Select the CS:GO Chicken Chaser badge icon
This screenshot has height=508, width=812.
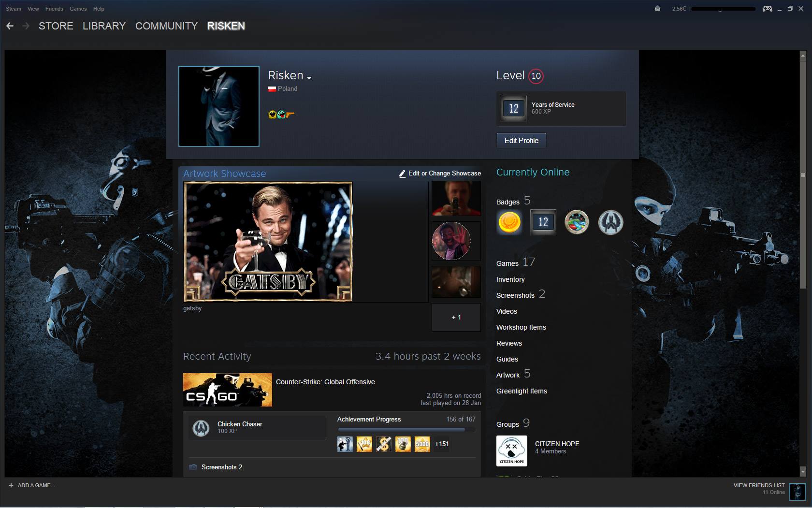(201, 428)
